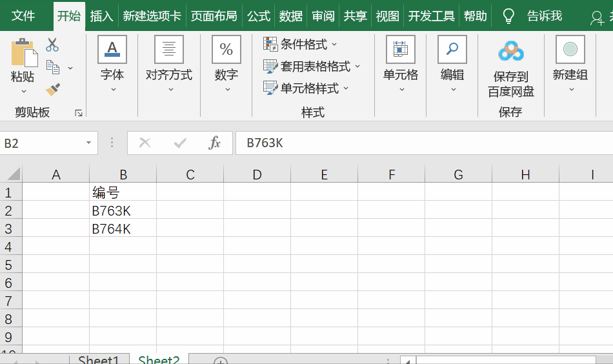Click the 保存到百度网盘 cloud icon

pos(511,51)
